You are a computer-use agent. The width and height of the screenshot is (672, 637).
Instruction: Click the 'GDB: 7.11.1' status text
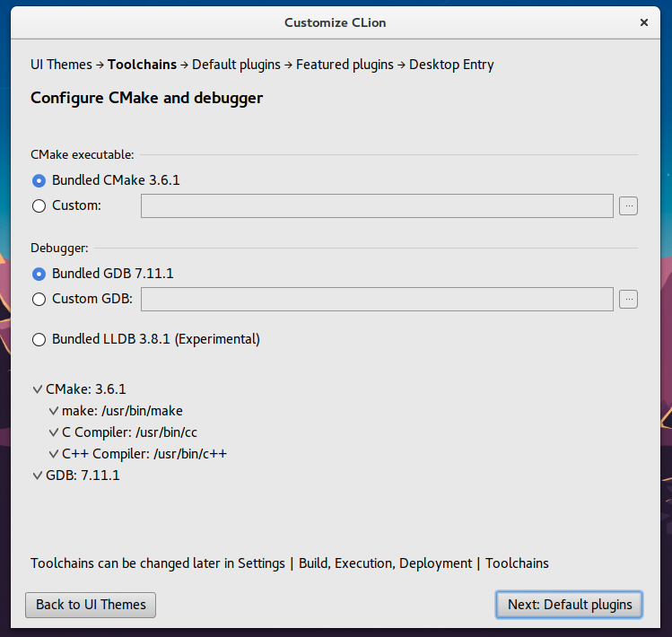point(83,476)
